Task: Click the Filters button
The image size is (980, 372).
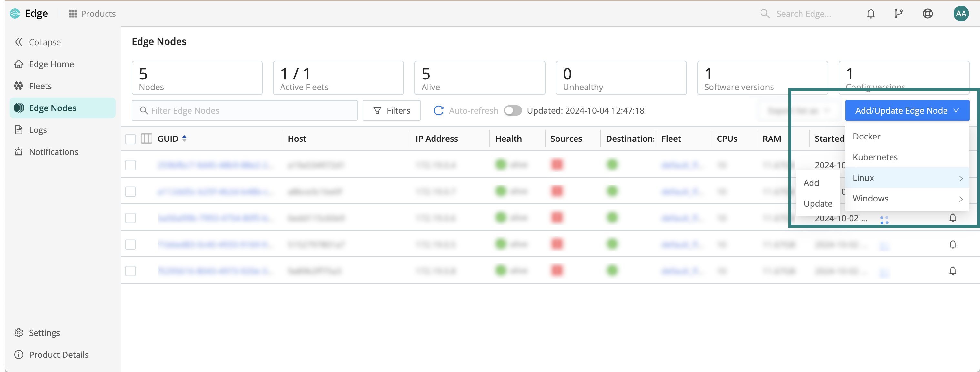Action: [392, 110]
